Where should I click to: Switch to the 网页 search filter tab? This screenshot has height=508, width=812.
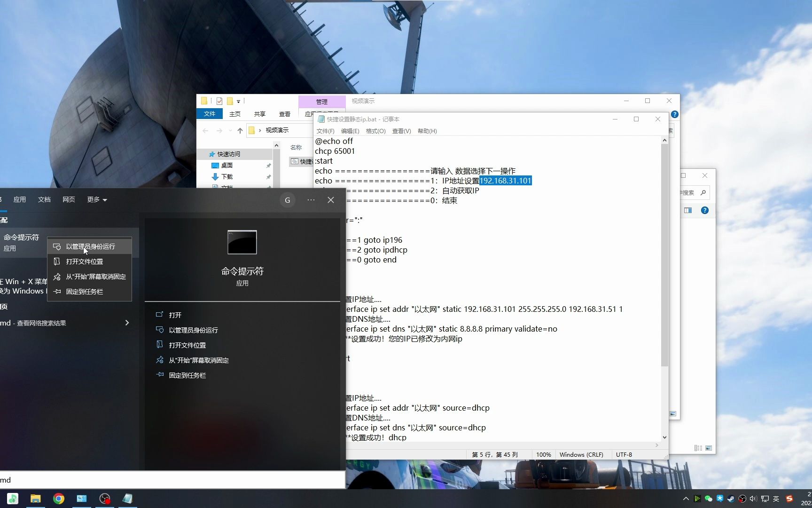click(69, 199)
